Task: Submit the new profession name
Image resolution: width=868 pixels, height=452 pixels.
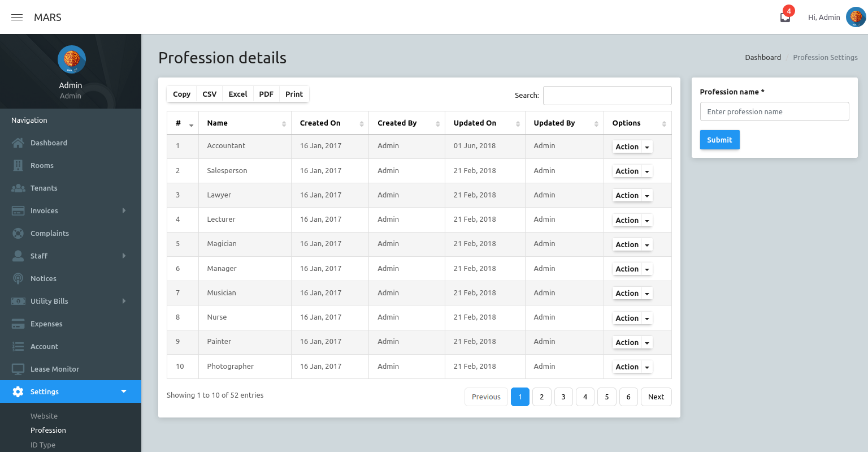Action: (719, 140)
